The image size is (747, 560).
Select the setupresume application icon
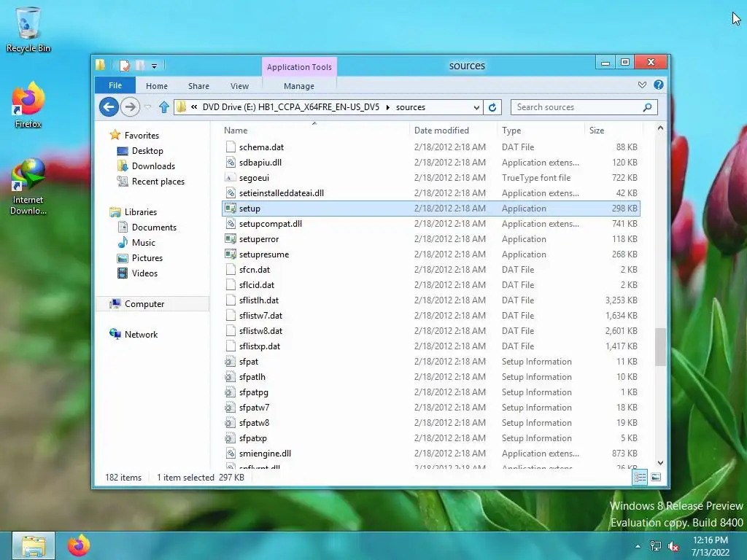(x=231, y=254)
